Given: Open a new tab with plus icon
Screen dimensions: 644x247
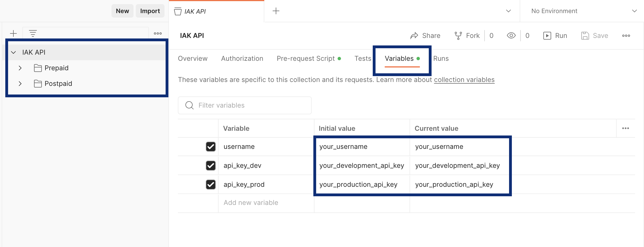Looking at the screenshot, I should tap(276, 11).
